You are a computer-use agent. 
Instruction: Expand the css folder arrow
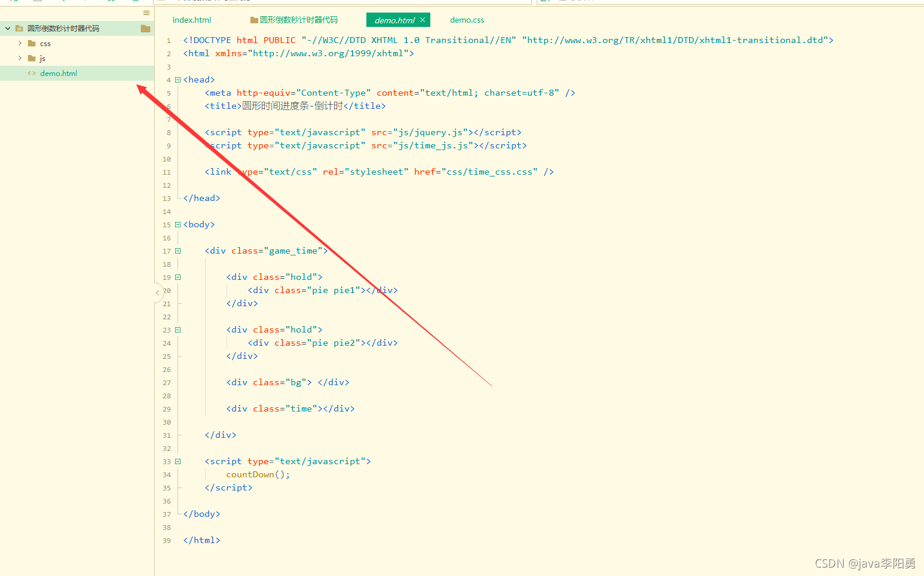pos(20,43)
